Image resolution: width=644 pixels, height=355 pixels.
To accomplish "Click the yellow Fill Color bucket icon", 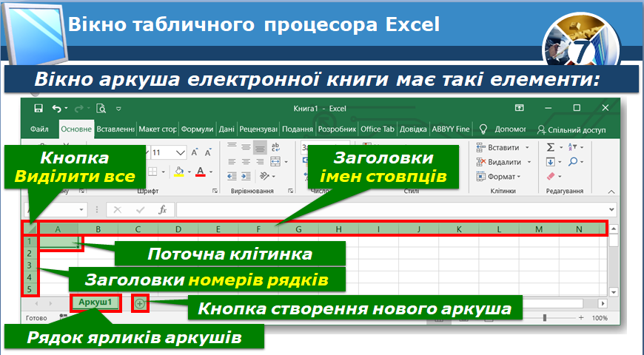I will click(x=179, y=172).
